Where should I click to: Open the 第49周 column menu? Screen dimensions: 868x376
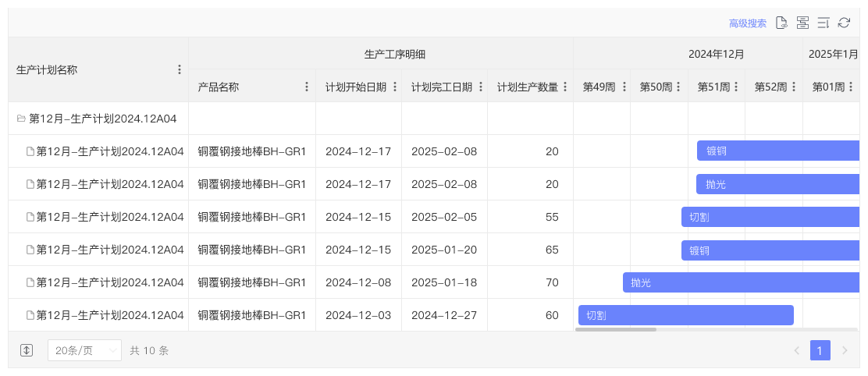pos(623,87)
